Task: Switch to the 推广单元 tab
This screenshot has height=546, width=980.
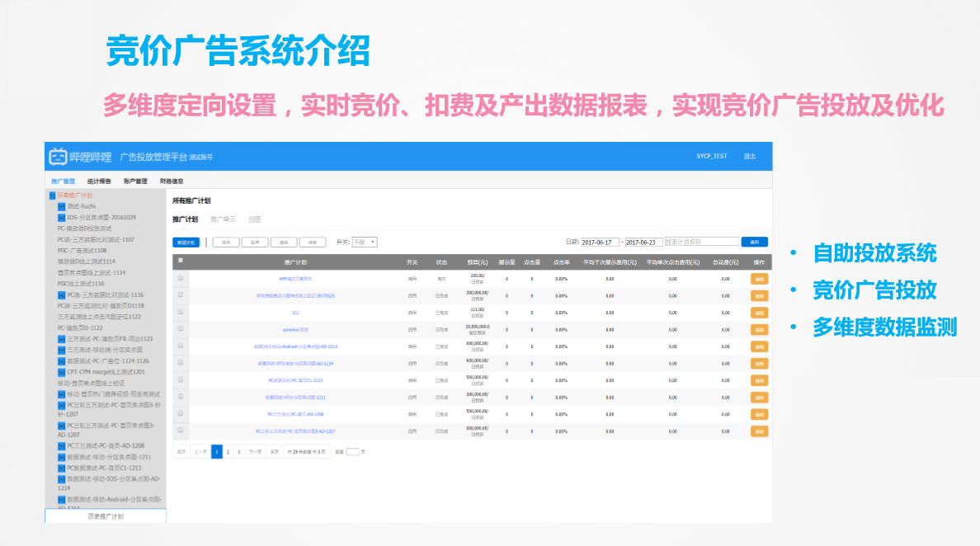Action: coord(223,219)
